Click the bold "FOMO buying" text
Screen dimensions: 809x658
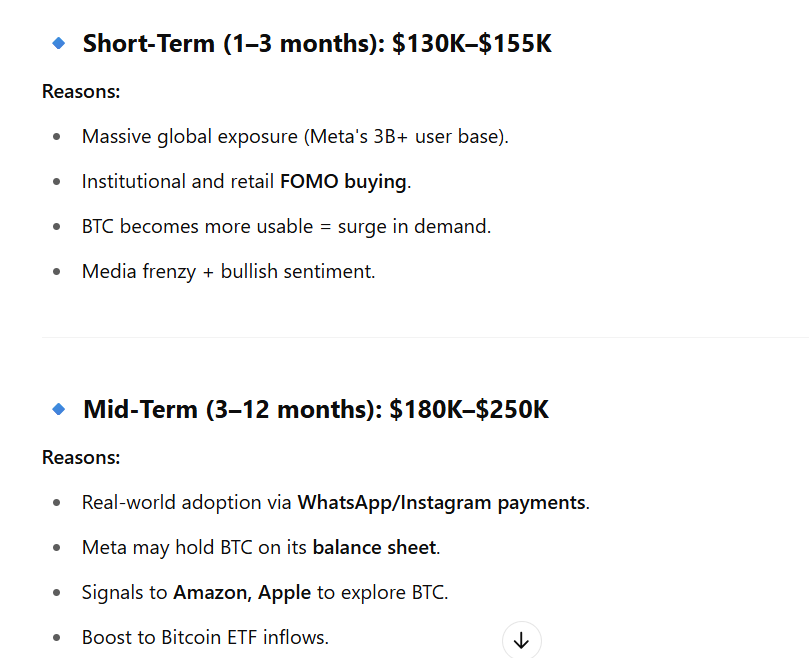pos(343,181)
